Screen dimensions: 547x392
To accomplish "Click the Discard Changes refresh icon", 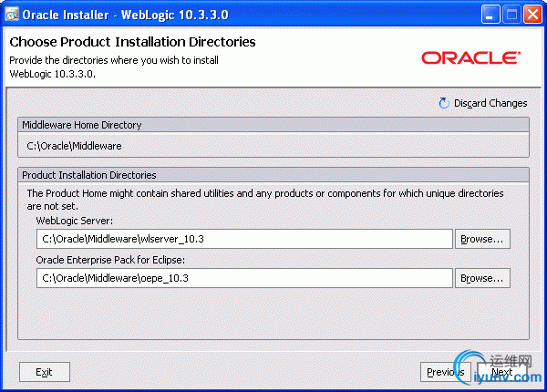I will tap(444, 103).
